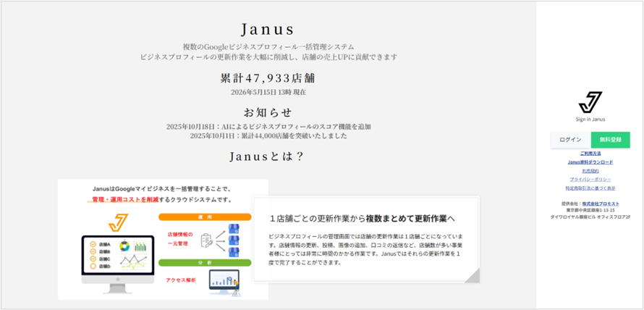Select the 2025年10月18日 AI score news line
Image resolution: width=644 pixels, height=310 pixels.
tap(268, 127)
